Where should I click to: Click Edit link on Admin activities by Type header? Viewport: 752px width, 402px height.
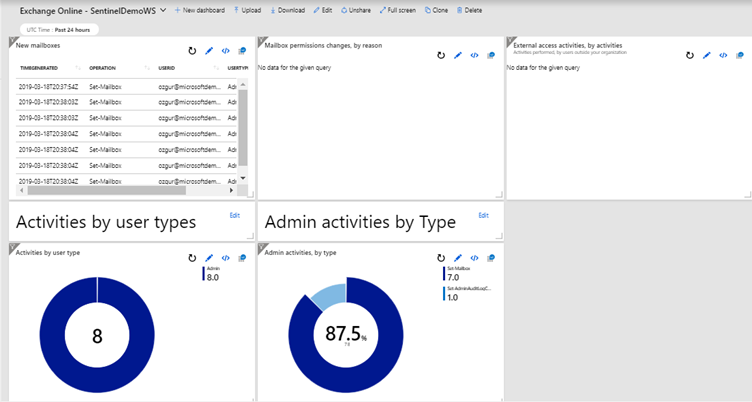(x=483, y=215)
